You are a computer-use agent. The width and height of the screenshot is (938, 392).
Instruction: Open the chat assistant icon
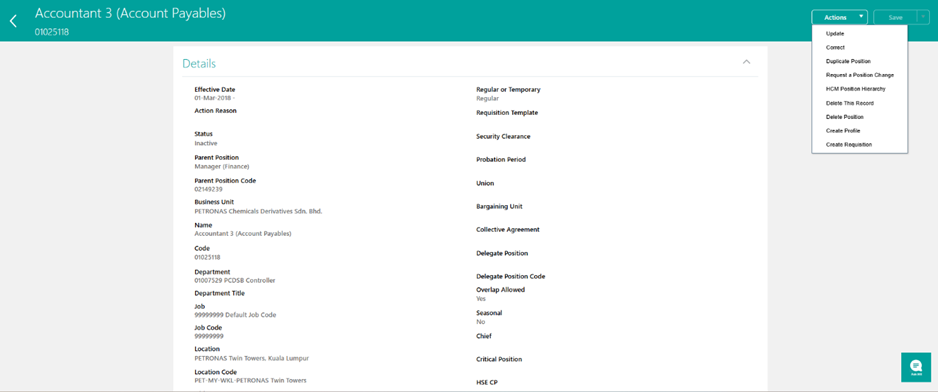point(916,367)
